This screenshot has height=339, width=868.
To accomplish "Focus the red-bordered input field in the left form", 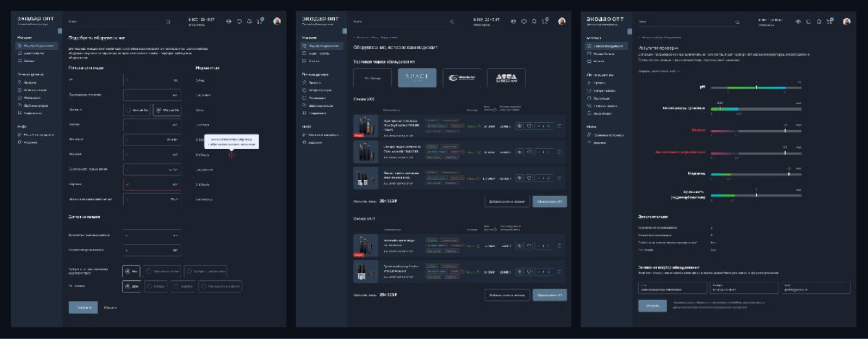I will point(152,184).
